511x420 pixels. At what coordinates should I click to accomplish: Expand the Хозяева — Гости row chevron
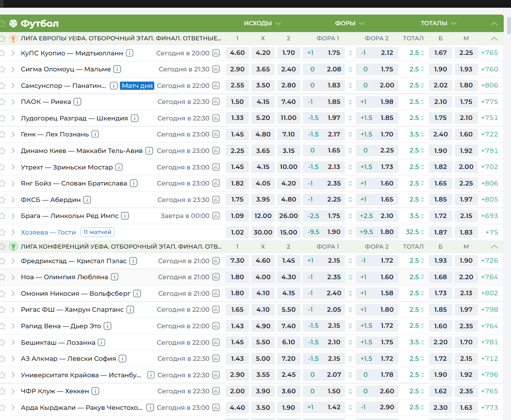[13, 232]
